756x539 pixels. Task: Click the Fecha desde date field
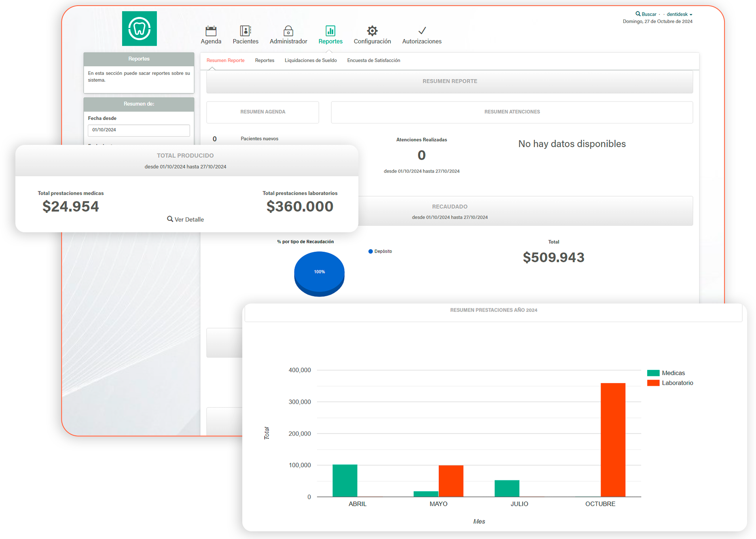click(139, 130)
